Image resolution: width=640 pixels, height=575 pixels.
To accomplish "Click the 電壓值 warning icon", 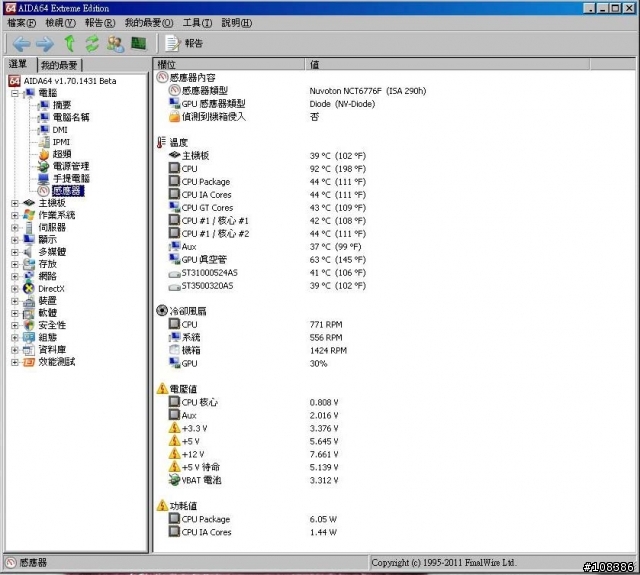I will (x=162, y=389).
